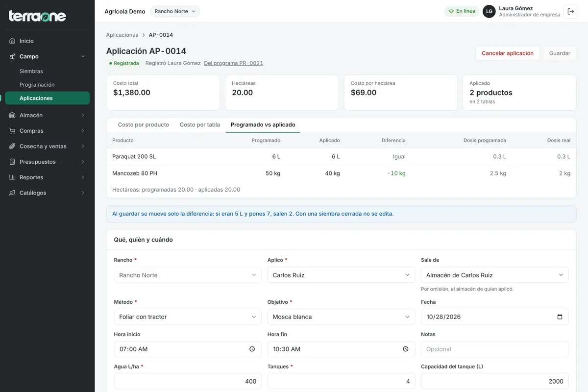The width and height of the screenshot is (588, 392).
Task: Click the Costo total $1,380.00 card
Action: click(x=163, y=93)
